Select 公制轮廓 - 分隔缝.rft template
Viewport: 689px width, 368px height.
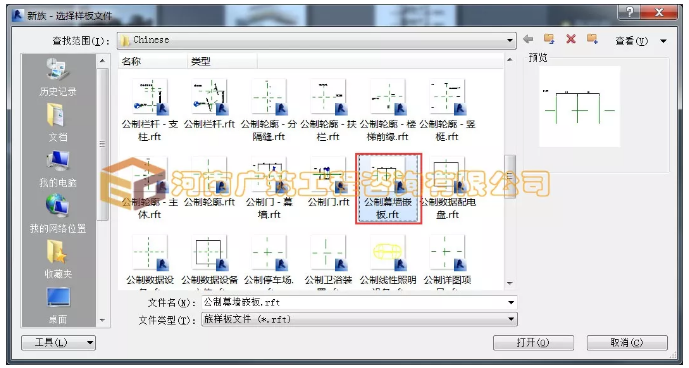[268, 110]
